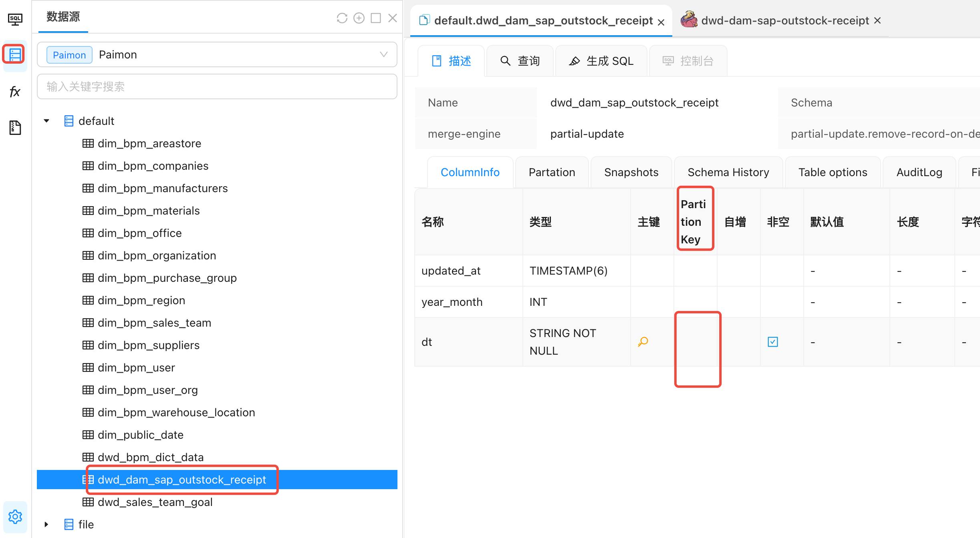Click the add datasource plus icon
Viewport: 980px width, 538px height.
pyautogui.click(x=359, y=18)
